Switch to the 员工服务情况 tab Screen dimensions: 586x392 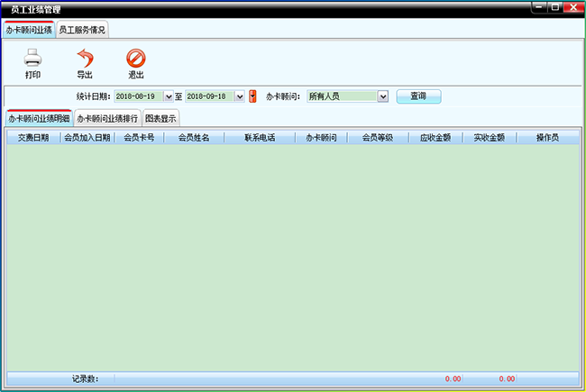coord(82,30)
